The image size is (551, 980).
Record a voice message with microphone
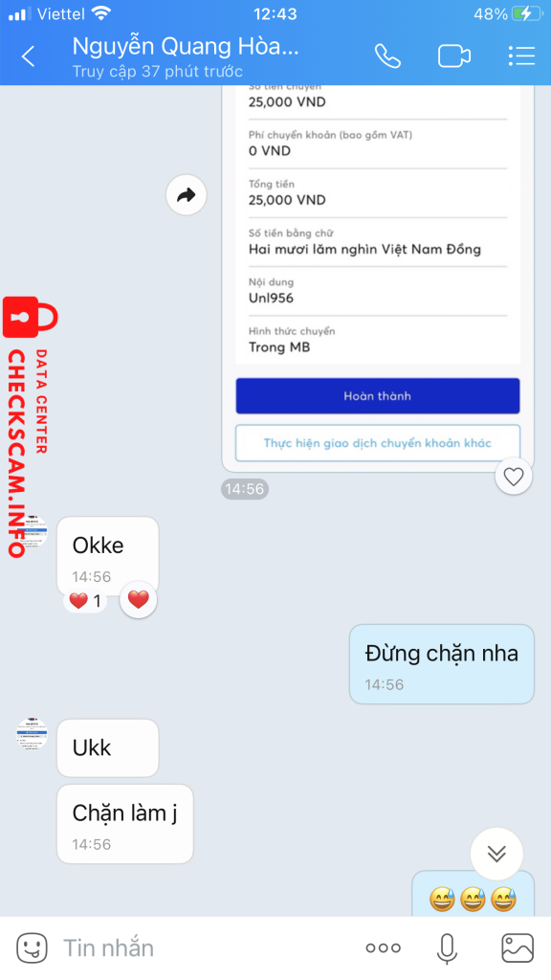(447, 948)
